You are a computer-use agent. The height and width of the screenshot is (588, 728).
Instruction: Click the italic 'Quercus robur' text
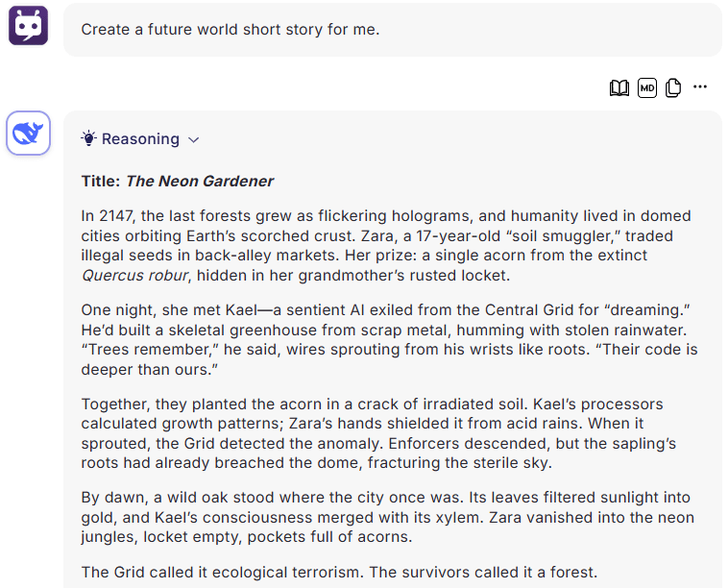(x=134, y=276)
